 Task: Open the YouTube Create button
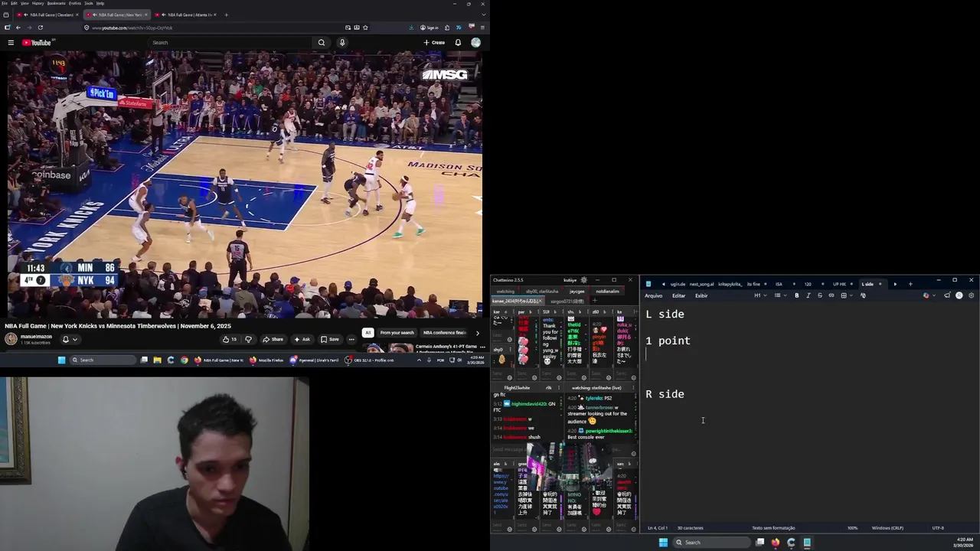point(434,43)
